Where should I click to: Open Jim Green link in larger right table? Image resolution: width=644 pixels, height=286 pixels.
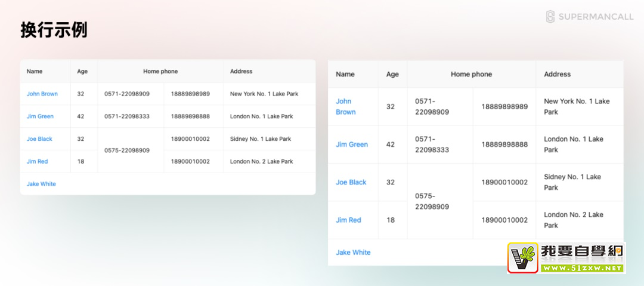[352, 144]
